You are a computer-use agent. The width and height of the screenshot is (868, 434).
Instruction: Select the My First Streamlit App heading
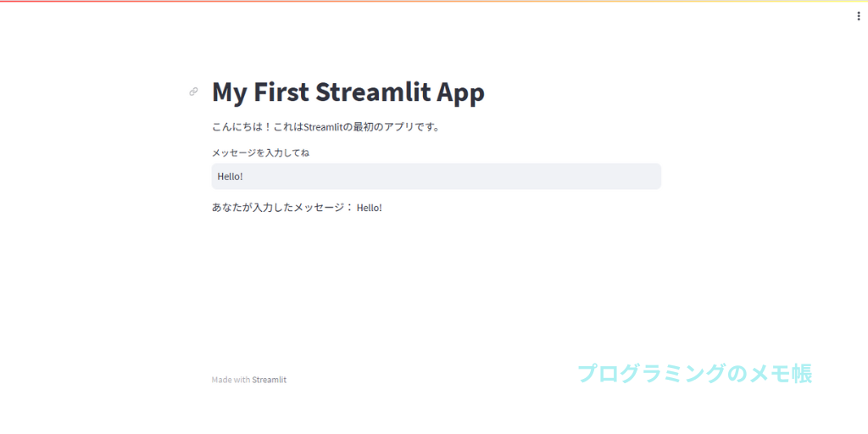click(348, 92)
